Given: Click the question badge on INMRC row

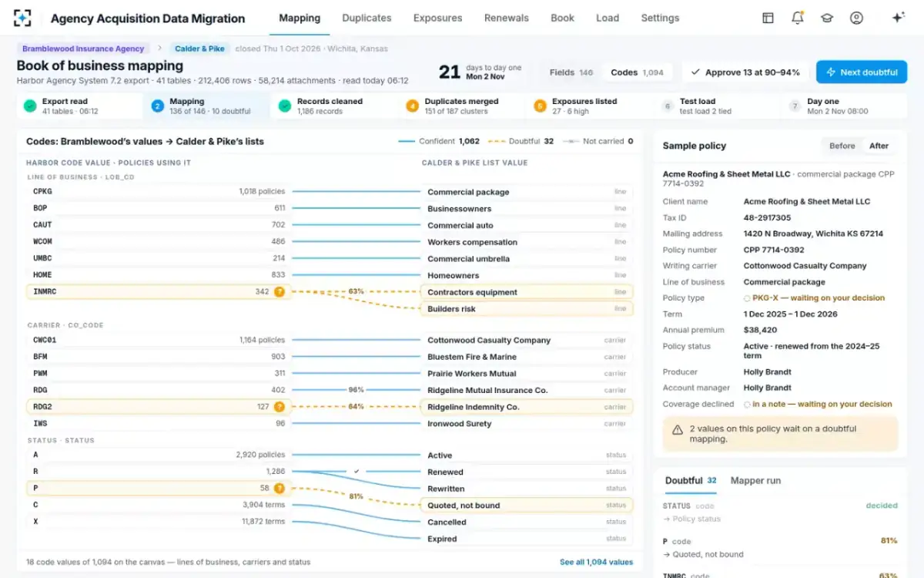Looking at the screenshot, I should (x=280, y=292).
